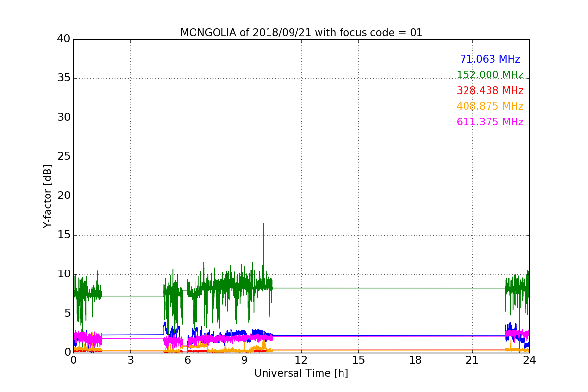Click x-axis tick label 24
The height and width of the screenshot is (392, 588).
pyautogui.click(x=529, y=360)
